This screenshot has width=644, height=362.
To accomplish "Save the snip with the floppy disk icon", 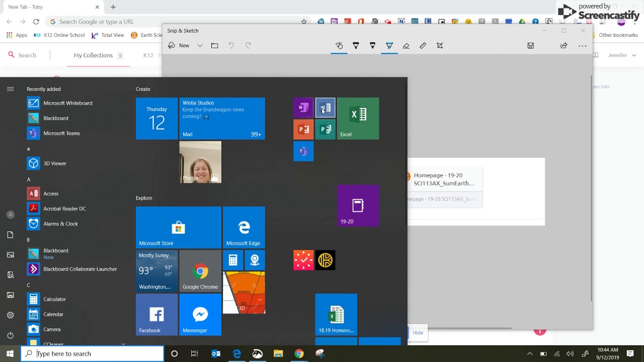I will coord(530,46).
